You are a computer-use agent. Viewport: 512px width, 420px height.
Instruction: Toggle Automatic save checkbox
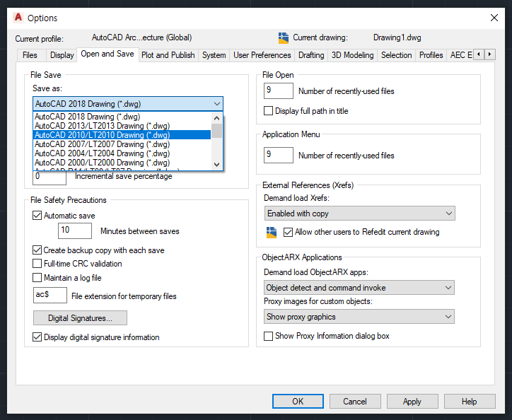click(37, 216)
